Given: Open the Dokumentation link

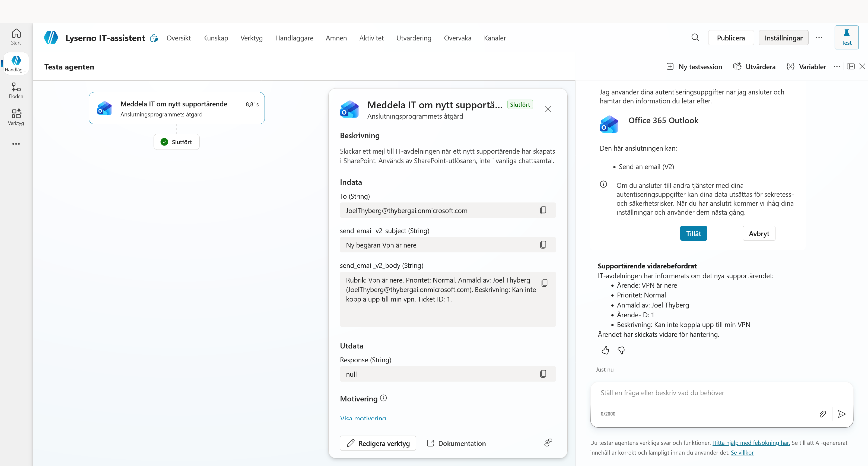Looking at the screenshot, I should (457, 443).
